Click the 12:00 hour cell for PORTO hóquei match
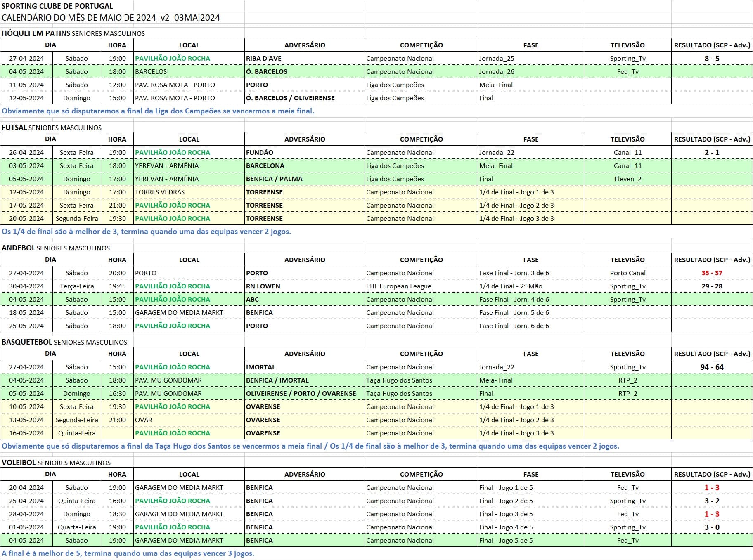The image size is (753, 560). 117,85
